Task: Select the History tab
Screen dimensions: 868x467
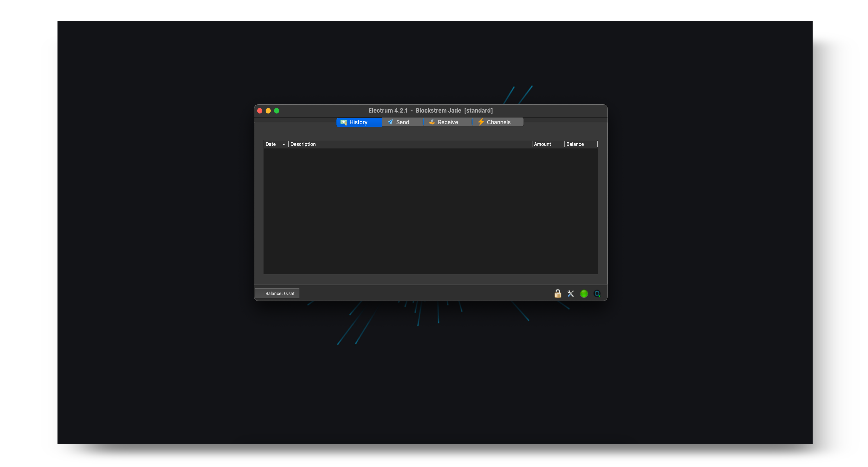Action: [358, 122]
